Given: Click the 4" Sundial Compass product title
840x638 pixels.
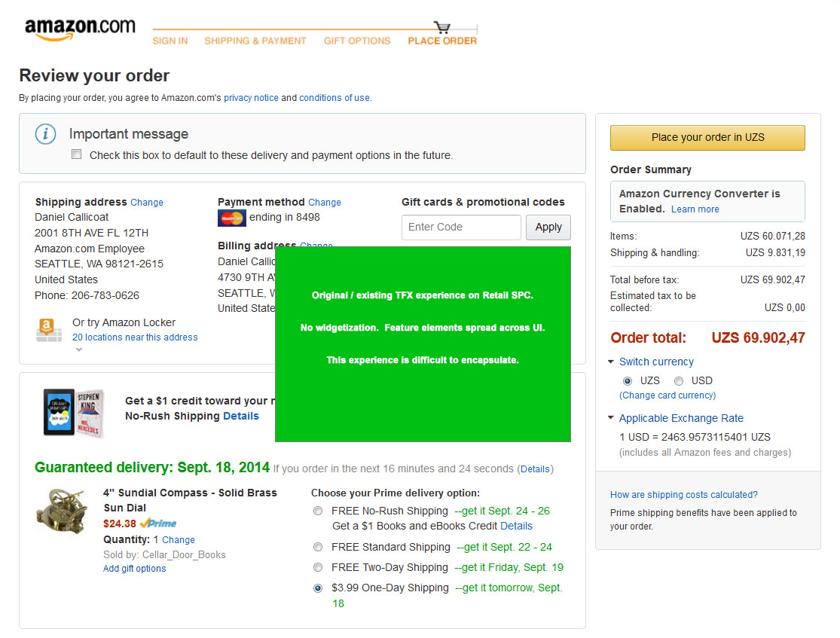Looking at the screenshot, I should pyautogui.click(x=190, y=500).
